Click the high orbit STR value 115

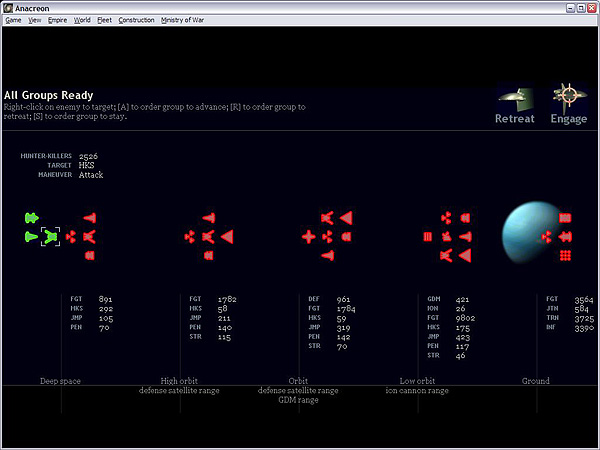(224, 337)
